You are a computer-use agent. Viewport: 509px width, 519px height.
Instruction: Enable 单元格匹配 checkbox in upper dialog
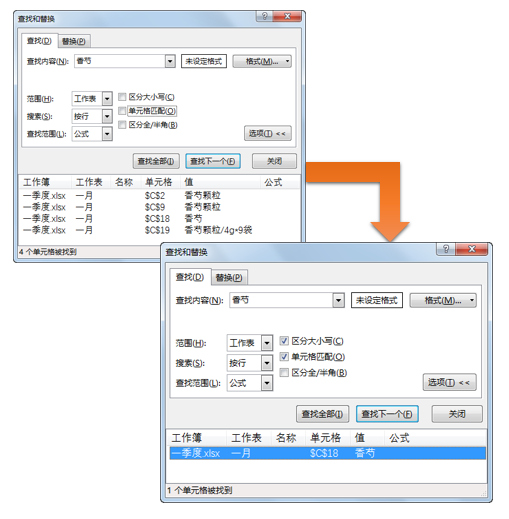(x=122, y=111)
